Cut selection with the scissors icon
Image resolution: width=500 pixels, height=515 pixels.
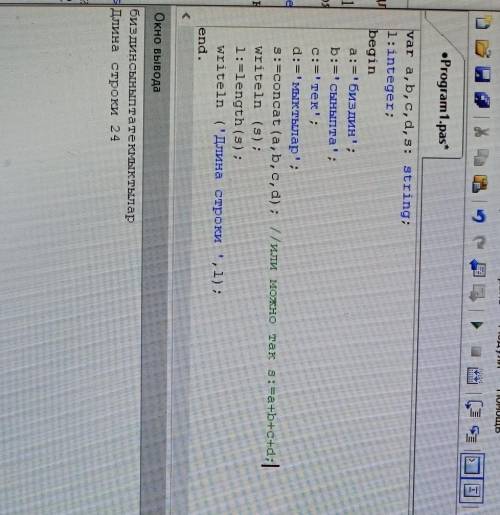481,132
